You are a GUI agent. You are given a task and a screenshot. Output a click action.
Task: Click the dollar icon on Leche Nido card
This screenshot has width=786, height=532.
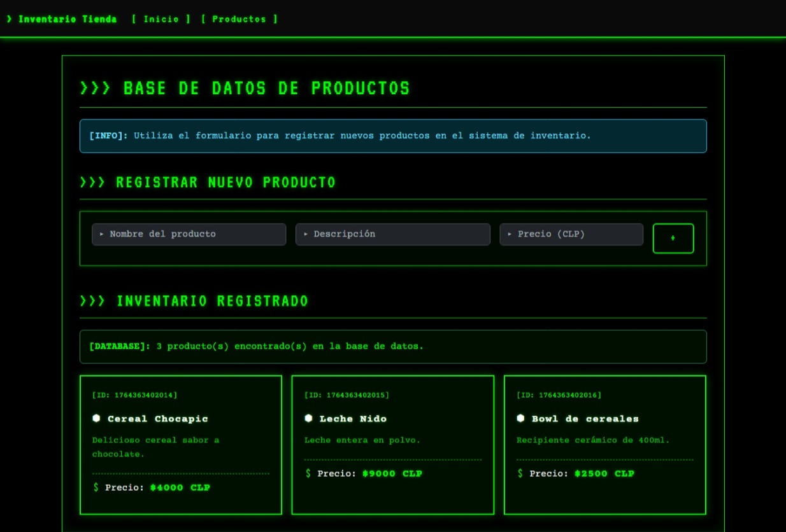point(309,473)
